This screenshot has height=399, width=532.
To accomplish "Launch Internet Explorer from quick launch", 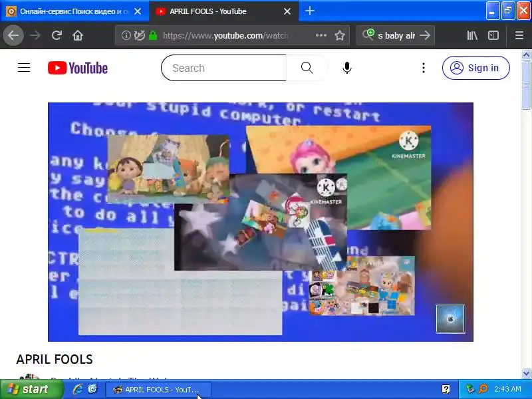I will point(78,389).
